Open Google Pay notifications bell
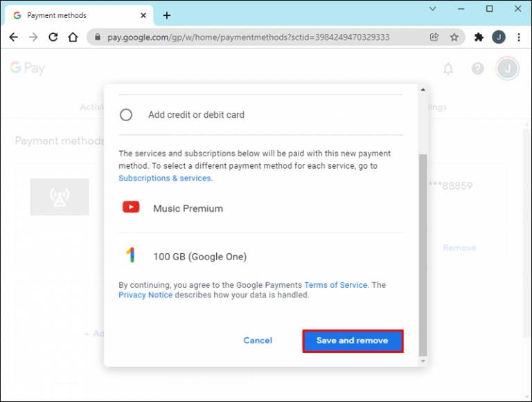Image resolution: width=532 pixels, height=402 pixels. pos(448,68)
